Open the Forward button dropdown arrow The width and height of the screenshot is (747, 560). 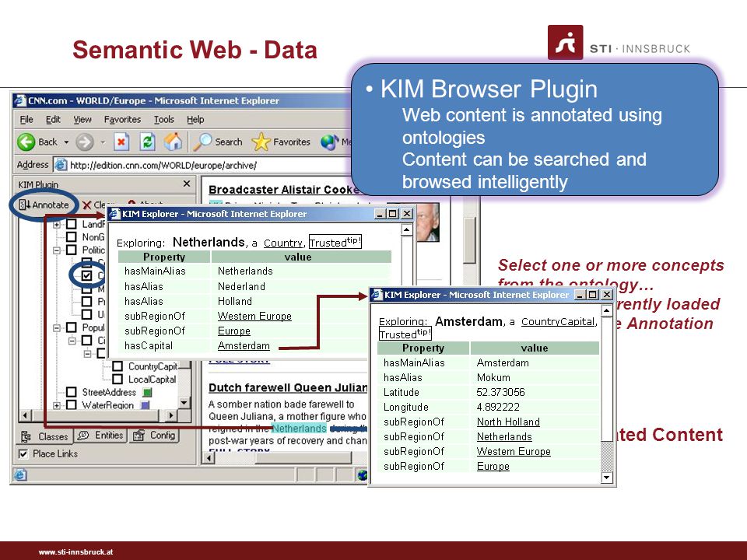point(103,142)
